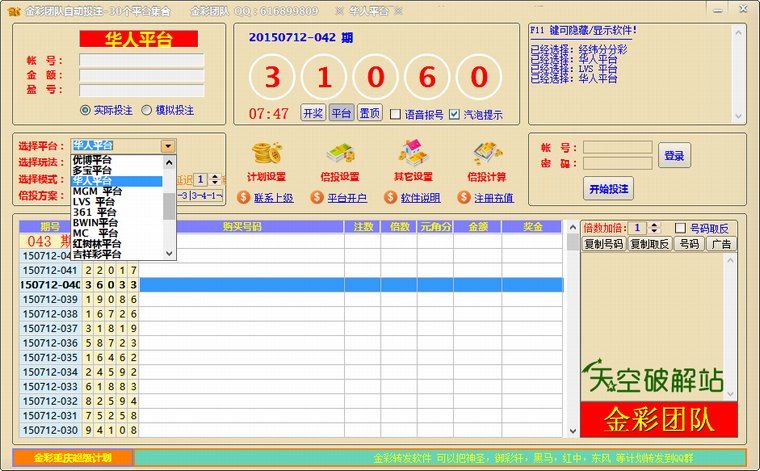This screenshot has width=760, height=471.
Task: Enable the 语音报号 checkbox
Action: tap(395, 114)
